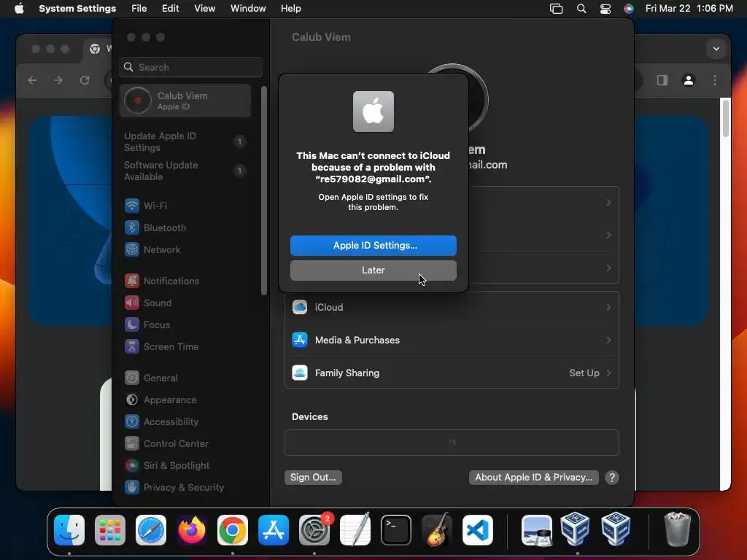Open the iCloud row
The image size is (747, 560).
[452, 307]
